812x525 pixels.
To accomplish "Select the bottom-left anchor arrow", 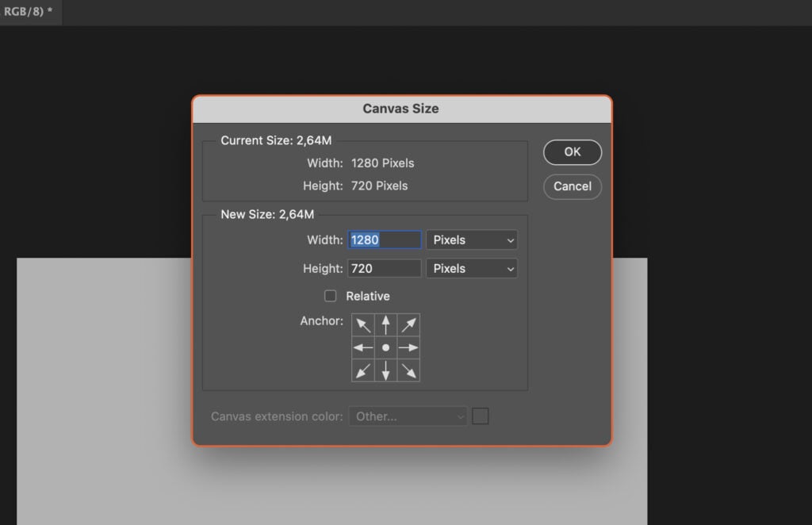I will (363, 370).
